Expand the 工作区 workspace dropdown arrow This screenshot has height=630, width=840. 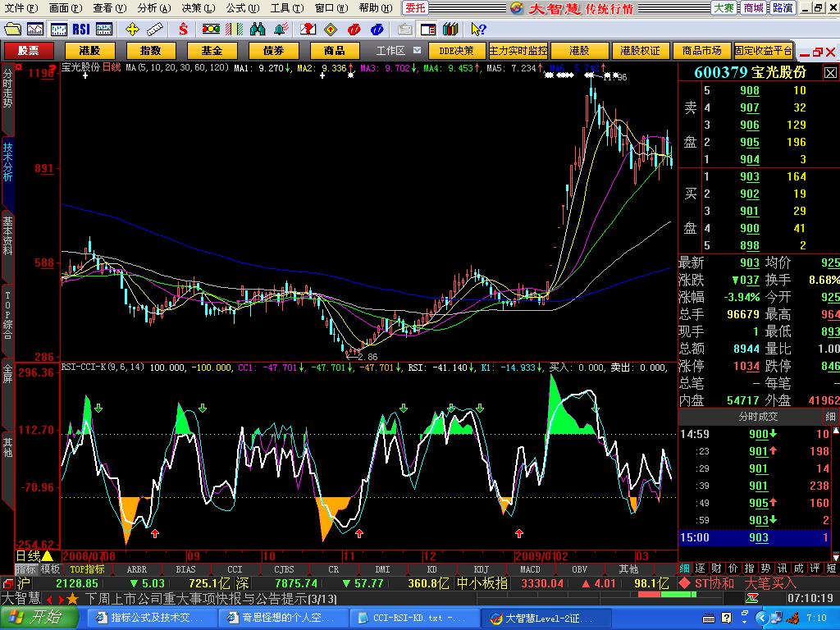click(x=418, y=50)
